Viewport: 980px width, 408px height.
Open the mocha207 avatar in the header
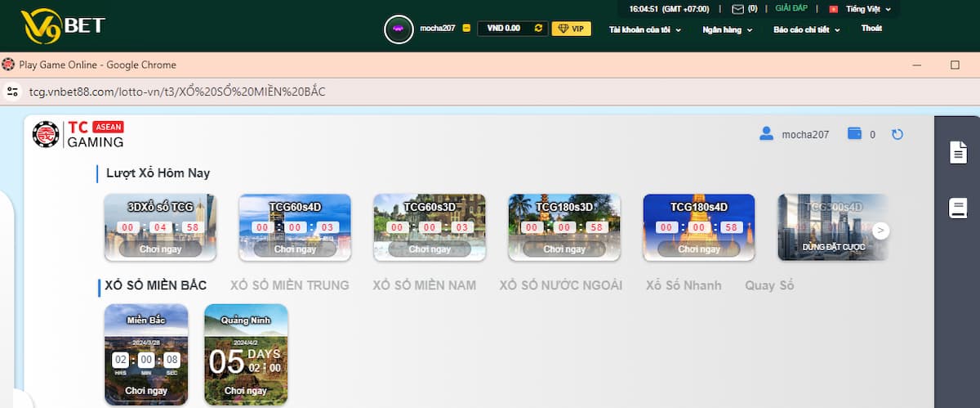coord(399,29)
